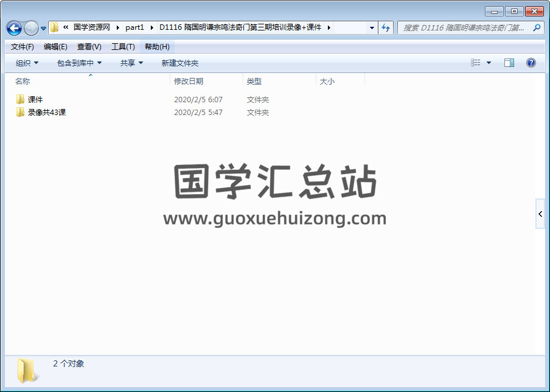The height and width of the screenshot is (392, 550).
Task: Click the date 2020/2/5 6:07
Action: 198,100
